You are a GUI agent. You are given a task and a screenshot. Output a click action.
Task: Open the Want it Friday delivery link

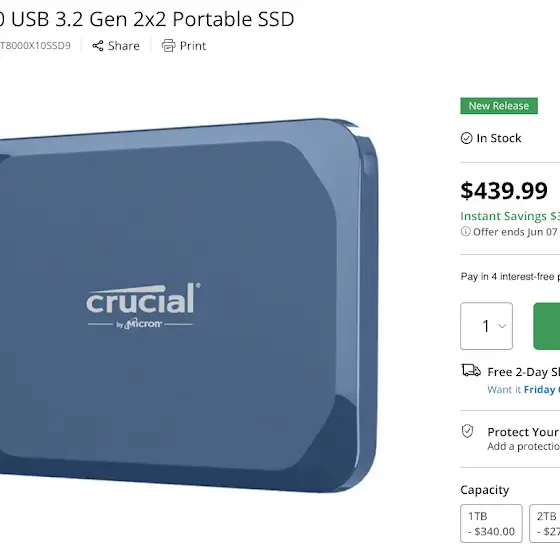click(x=524, y=389)
